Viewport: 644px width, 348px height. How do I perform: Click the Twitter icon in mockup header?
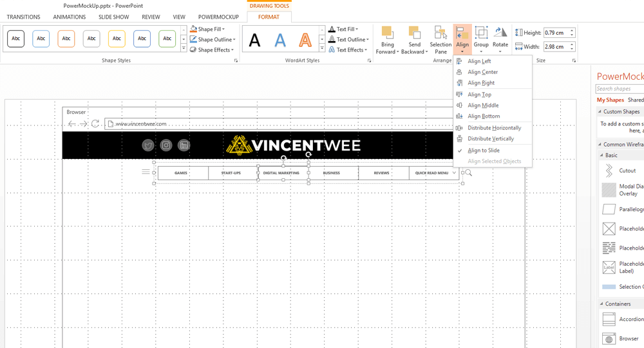point(148,145)
